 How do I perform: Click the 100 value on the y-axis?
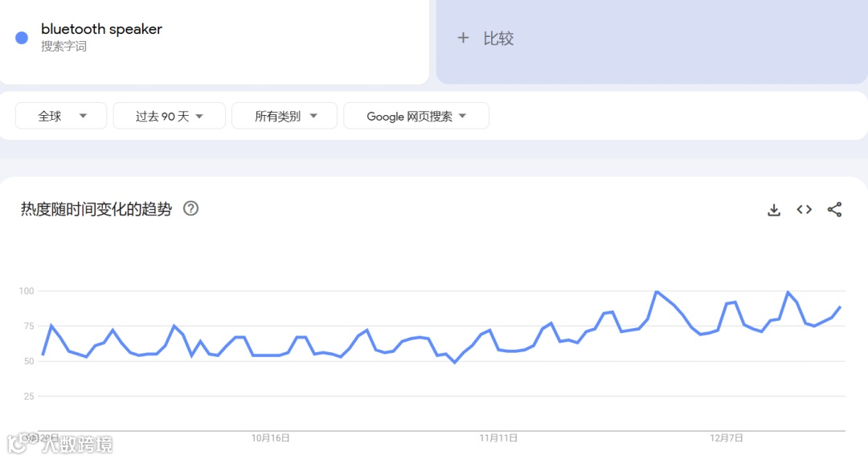tap(27, 291)
